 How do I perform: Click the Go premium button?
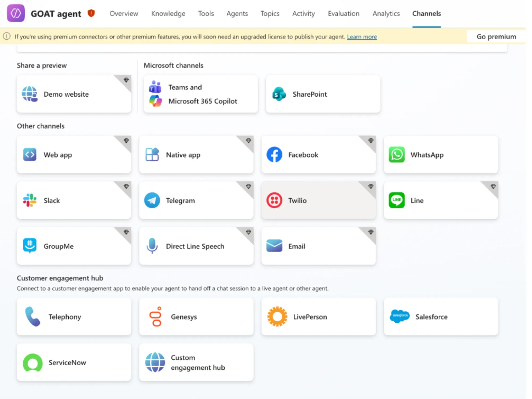[496, 36]
